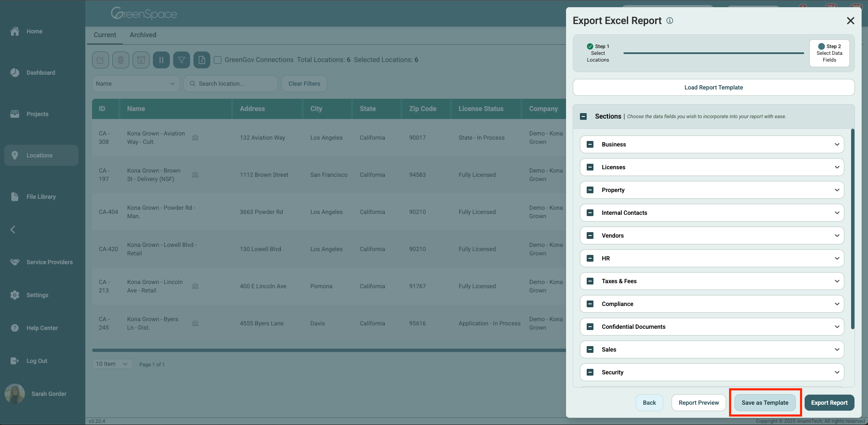868x425 pixels.
Task: Open the Dashboard pie-chart icon
Action: [x=15, y=73]
